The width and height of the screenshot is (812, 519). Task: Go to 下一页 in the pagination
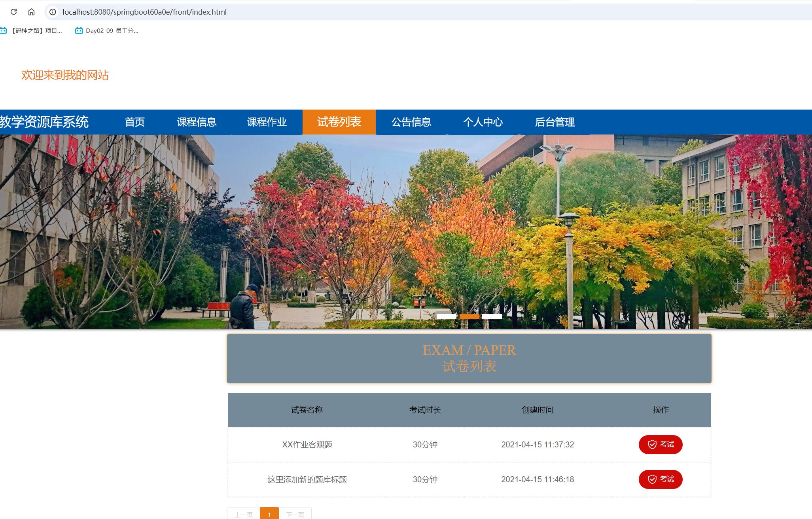click(x=296, y=514)
